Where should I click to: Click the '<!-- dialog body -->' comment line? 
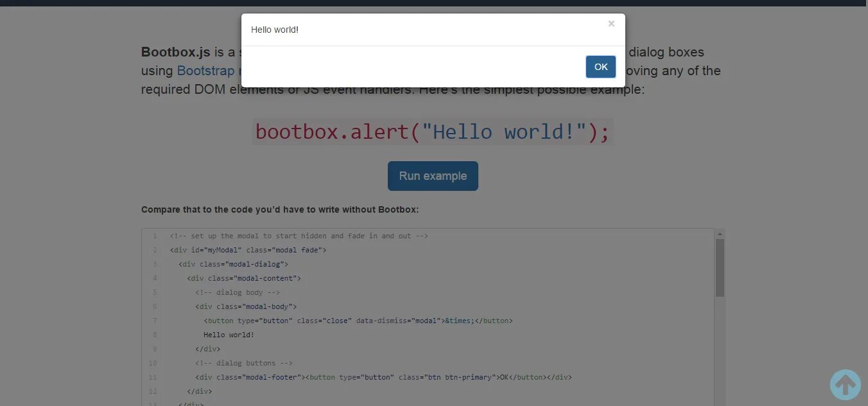pos(238,292)
